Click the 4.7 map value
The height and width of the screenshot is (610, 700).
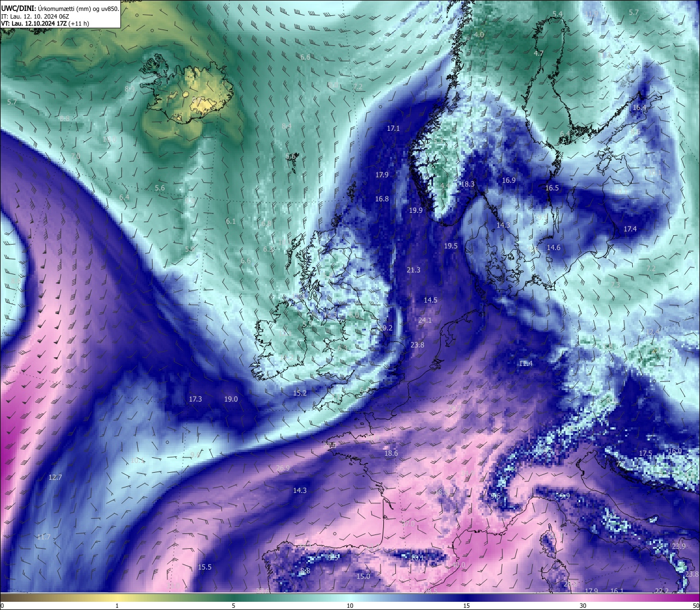click(539, 53)
